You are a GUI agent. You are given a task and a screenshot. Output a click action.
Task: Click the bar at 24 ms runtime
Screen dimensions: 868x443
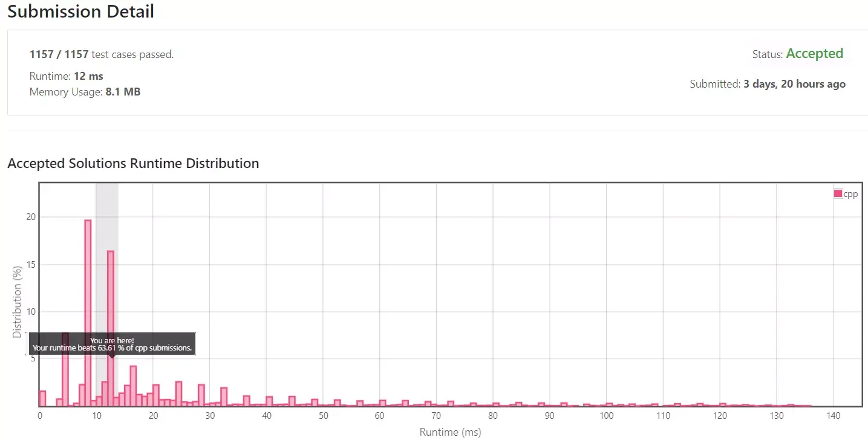(x=178, y=393)
